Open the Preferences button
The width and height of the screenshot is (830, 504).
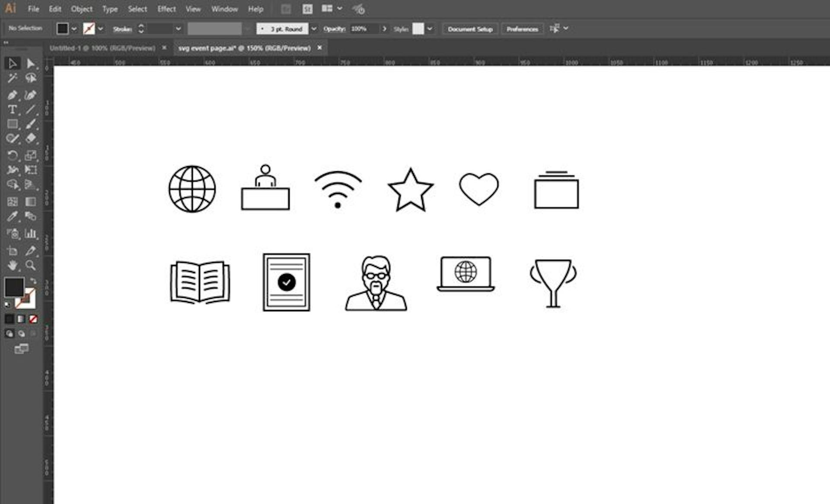point(522,29)
